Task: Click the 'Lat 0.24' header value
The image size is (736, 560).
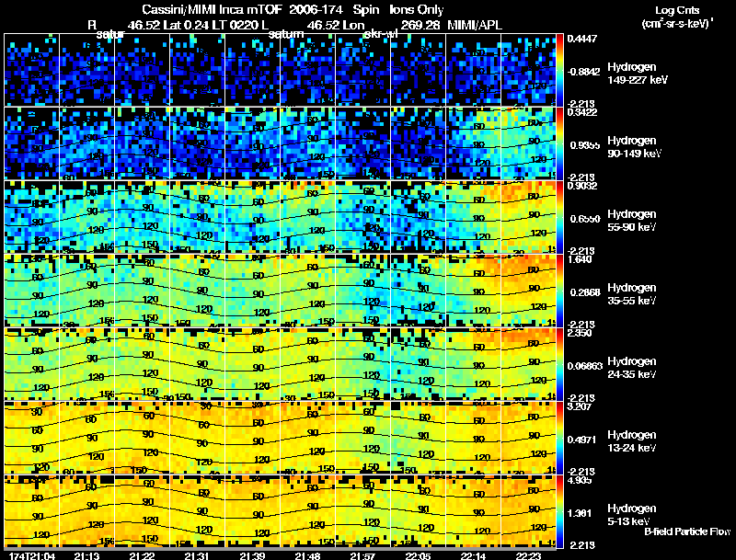Action: tap(186, 25)
